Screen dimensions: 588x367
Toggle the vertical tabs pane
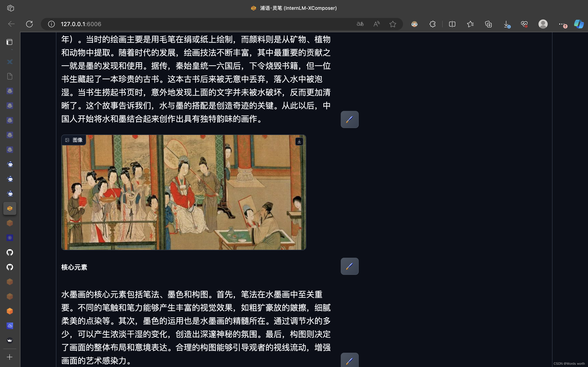(9, 42)
